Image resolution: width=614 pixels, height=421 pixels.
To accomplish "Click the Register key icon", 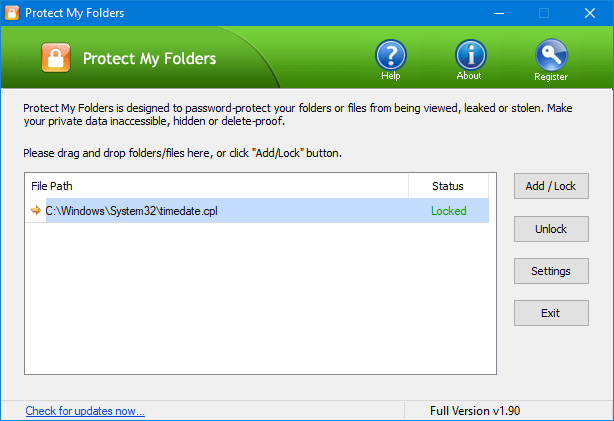I will pos(551,55).
